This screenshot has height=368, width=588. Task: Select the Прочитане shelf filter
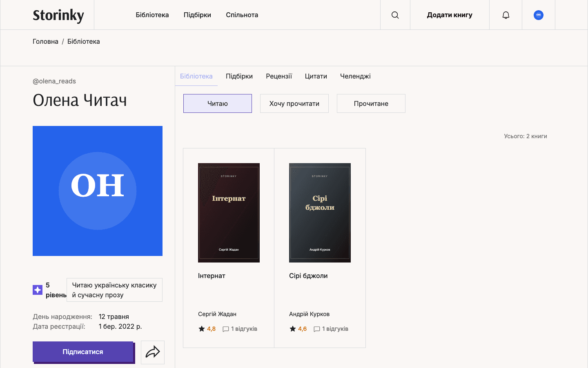371,103
